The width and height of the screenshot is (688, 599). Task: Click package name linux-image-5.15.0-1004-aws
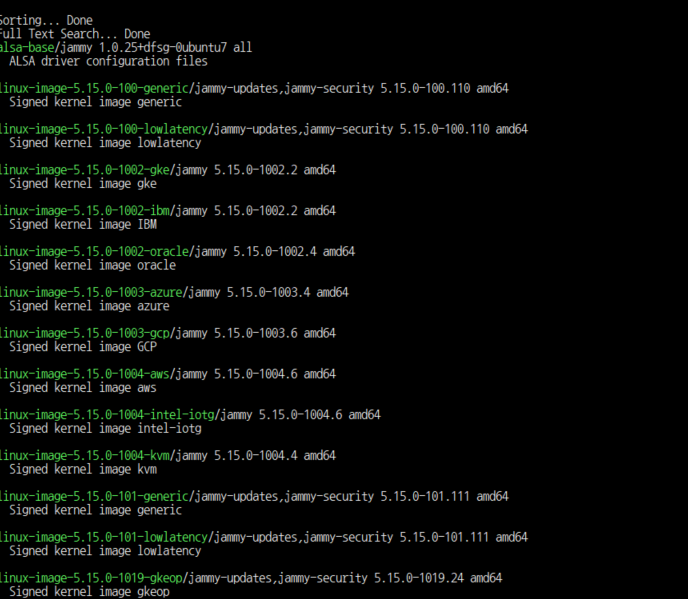[x=84, y=374]
